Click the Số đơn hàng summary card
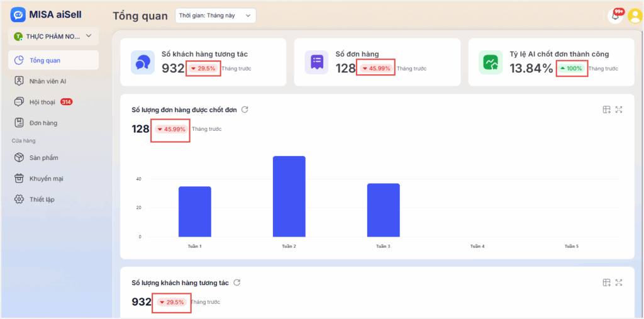The width and height of the screenshot is (644, 319). click(x=377, y=62)
